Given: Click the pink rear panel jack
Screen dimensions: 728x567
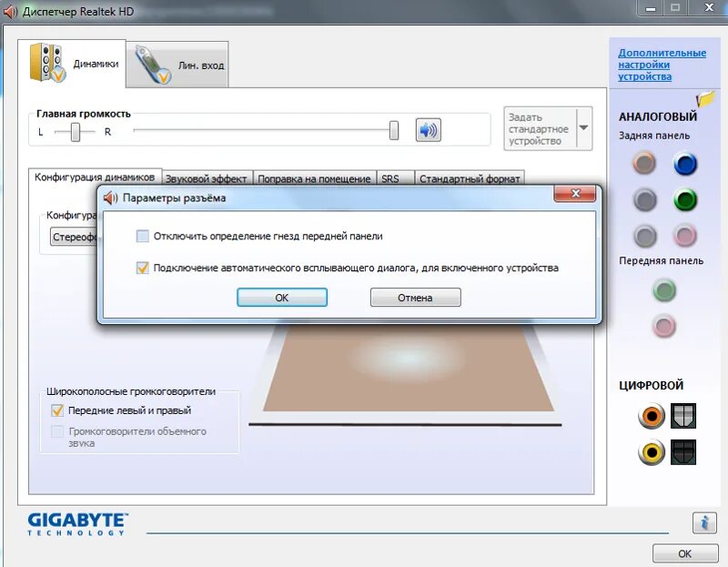Looking at the screenshot, I should (685, 236).
